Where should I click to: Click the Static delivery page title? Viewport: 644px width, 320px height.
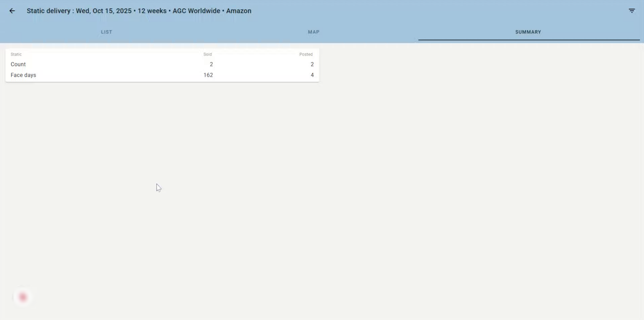(139, 11)
